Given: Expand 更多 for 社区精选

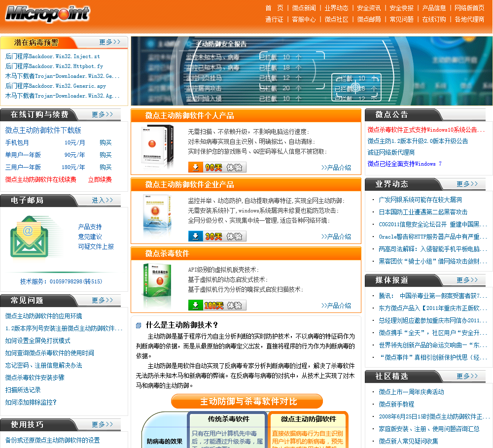Looking at the screenshot, I should (x=467, y=376).
